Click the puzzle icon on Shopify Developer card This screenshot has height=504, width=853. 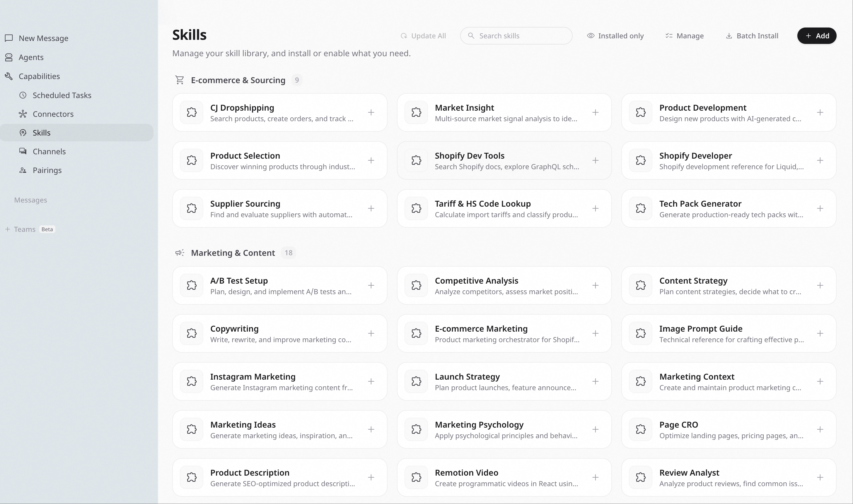pos(640,160)
